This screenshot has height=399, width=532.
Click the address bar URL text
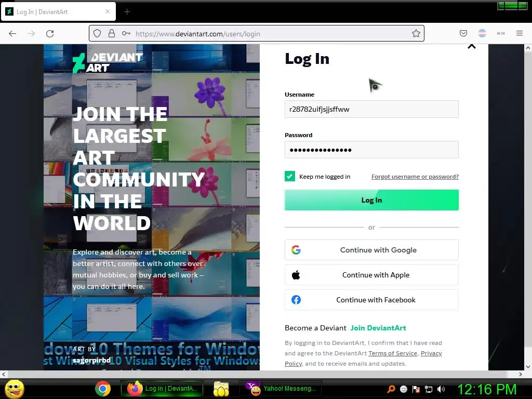[198, 34]
